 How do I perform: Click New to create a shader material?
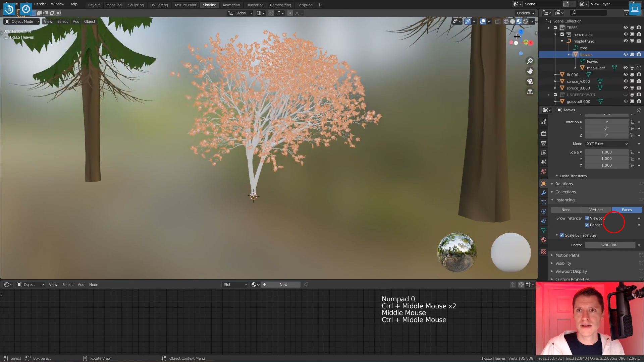pos(283,284)
